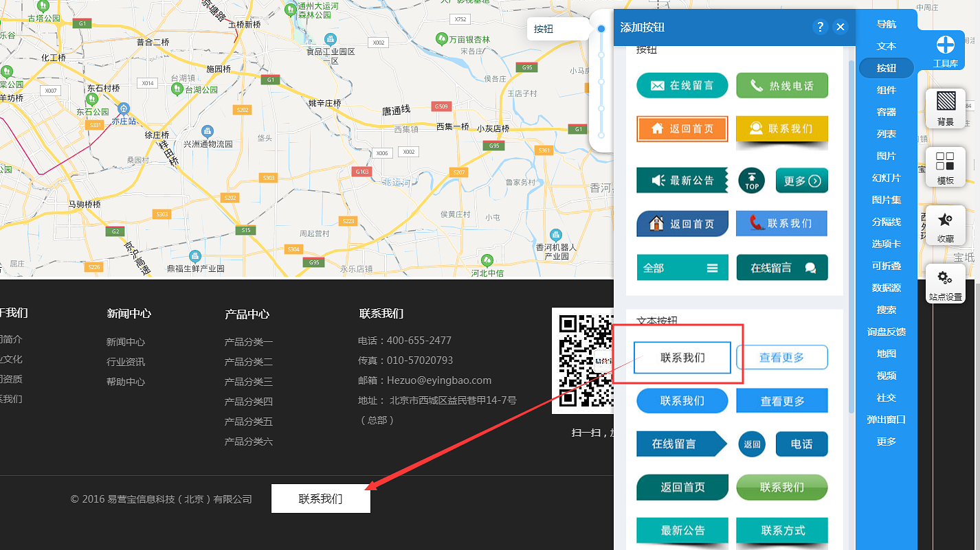
Task: Close the 添加按钮 panel
Action: click(840, 27)
